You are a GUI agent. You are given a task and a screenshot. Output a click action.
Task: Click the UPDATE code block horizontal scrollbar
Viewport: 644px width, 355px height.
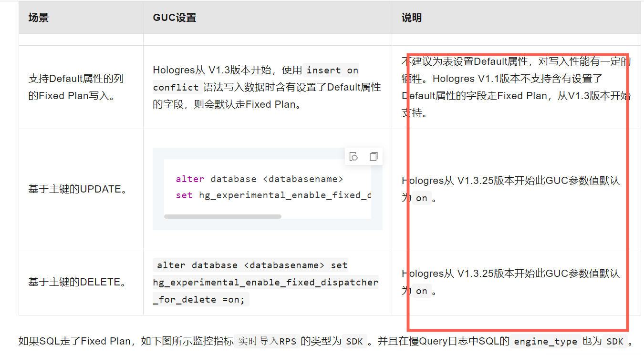tap(223, 216)
